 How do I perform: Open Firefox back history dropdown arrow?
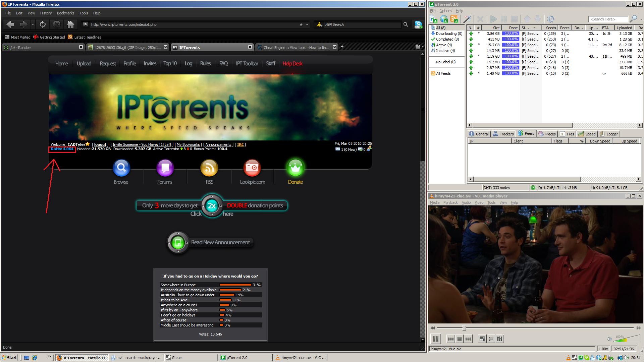tap(33, 24)
